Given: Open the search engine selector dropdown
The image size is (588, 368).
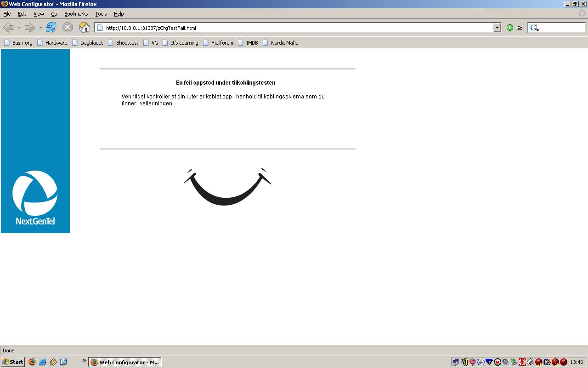Looking at the screenshot, I should [x=534, y=28].
